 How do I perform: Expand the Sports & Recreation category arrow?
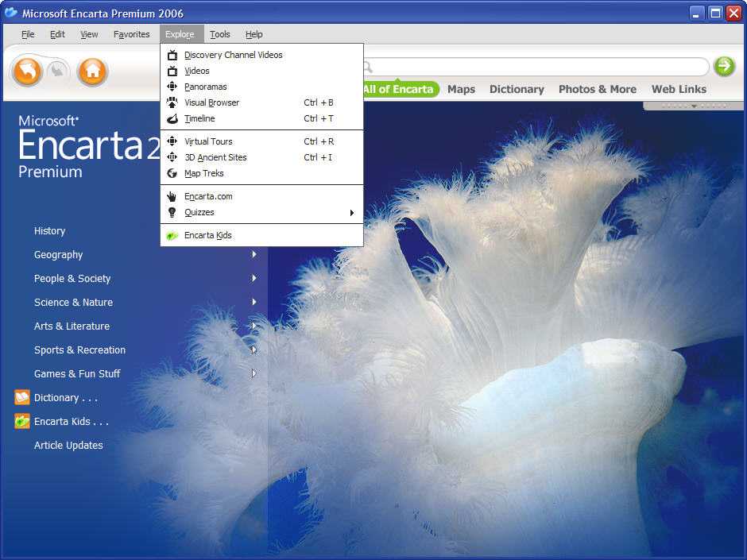(254, 350)
